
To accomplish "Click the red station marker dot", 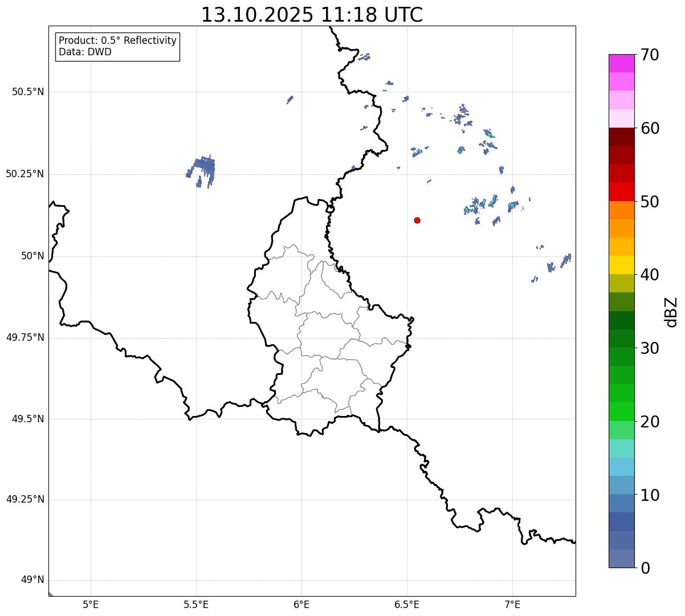I will [x=417, y=220].
